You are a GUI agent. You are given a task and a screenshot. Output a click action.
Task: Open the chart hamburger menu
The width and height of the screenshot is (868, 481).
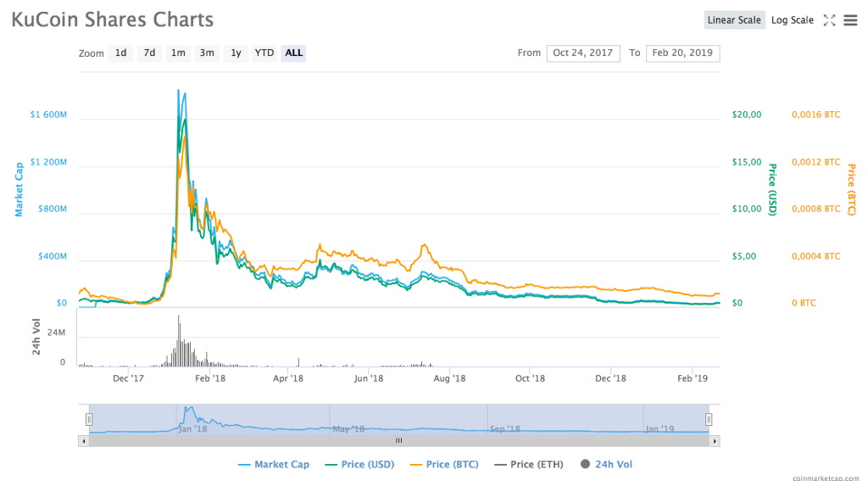click(x=850, y=20)
